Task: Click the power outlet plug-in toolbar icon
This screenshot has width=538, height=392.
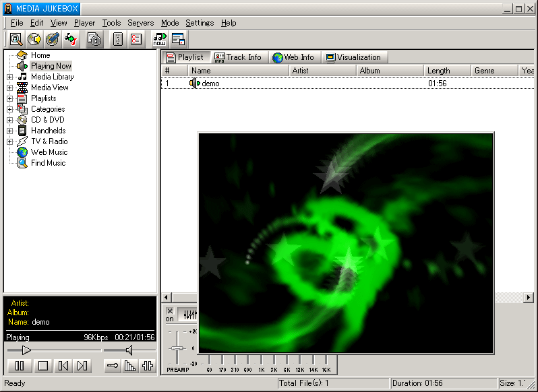Action: pyautogui.click(x=118, y=39)
